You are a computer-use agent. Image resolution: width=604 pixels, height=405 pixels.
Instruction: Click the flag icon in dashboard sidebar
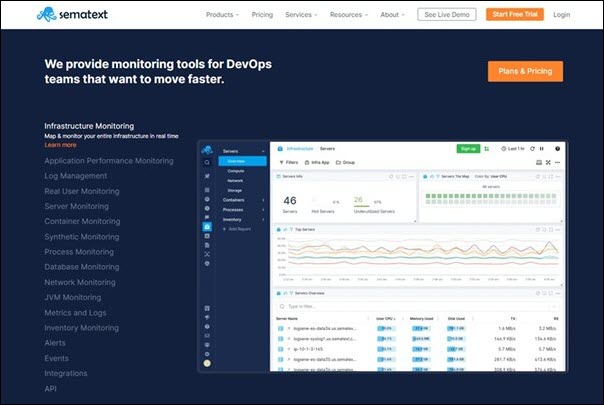point(207,217)
